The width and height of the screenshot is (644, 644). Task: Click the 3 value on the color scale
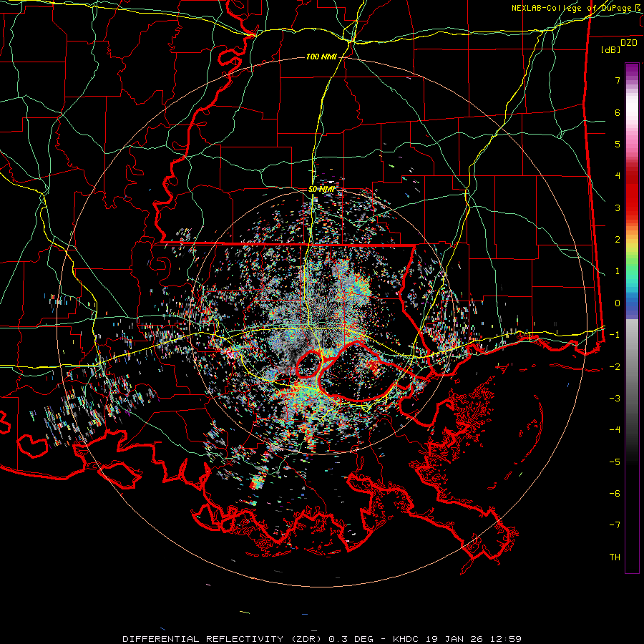(618, 208)
